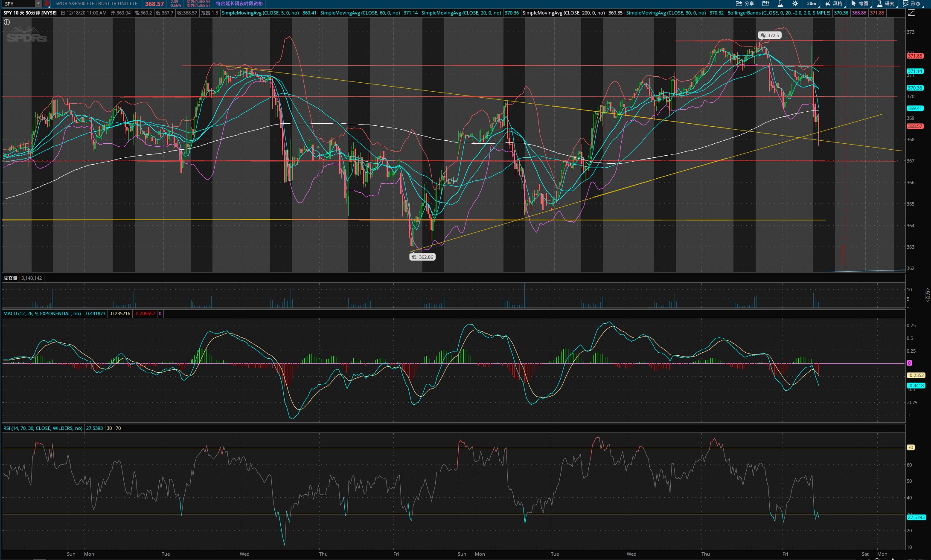The image size is (931, 560).
Task: Click the 371.14 cyan price axis tag
Action: pos(915,71)
